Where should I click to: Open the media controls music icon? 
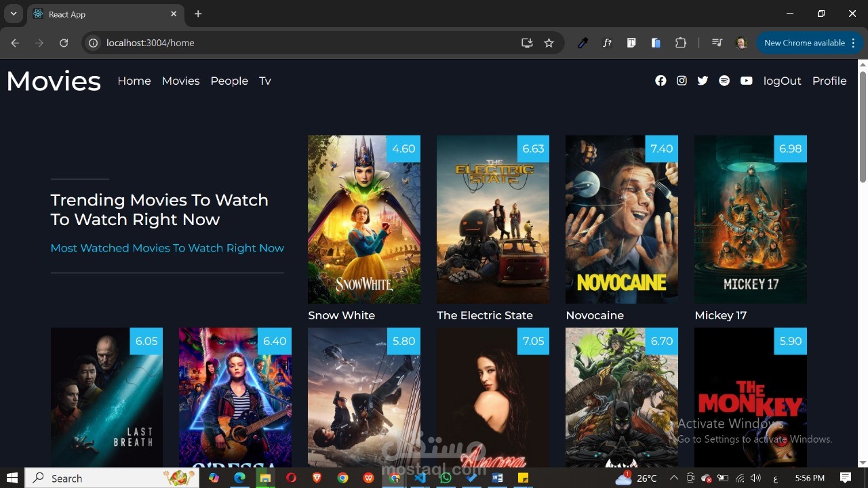click(717, 43)
